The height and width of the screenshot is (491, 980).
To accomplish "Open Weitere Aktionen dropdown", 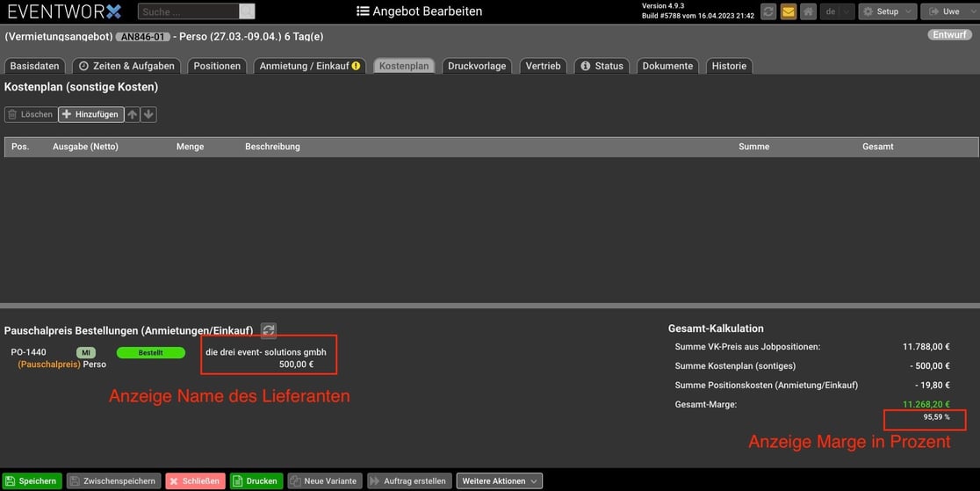I will [499, 480].
